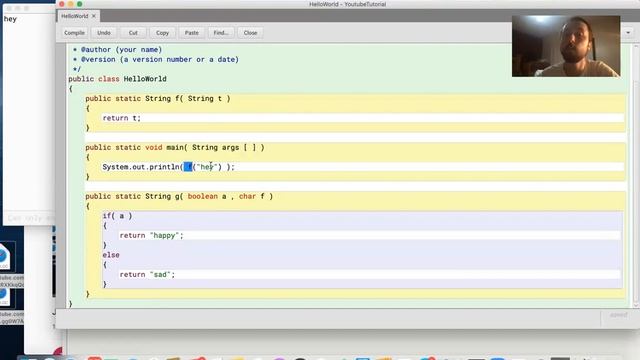Click the main method signature line
This screenshot has width=640, height=360.
point(175,147)
